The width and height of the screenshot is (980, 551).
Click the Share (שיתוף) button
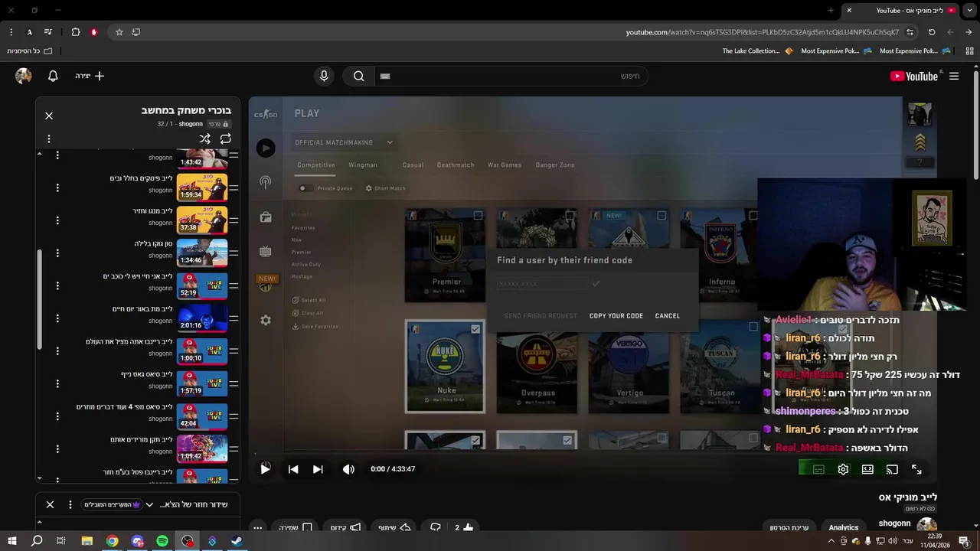394,527
